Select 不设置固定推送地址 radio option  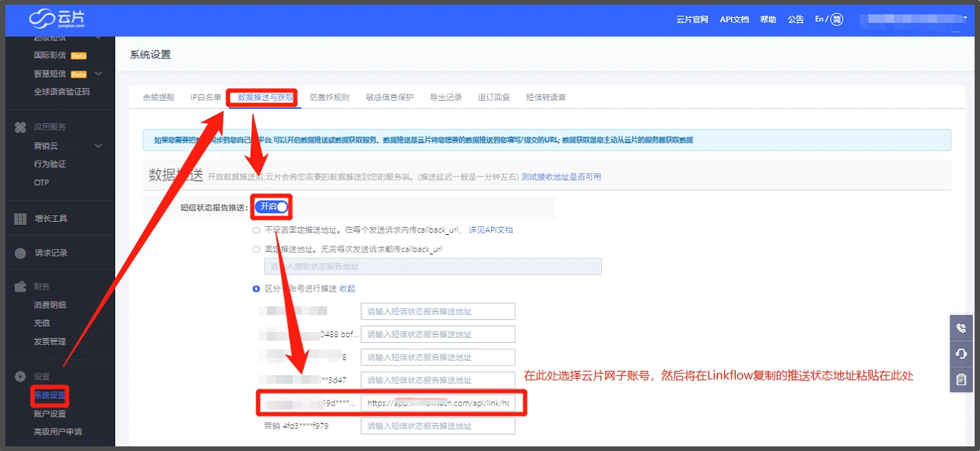coord(256,230)
